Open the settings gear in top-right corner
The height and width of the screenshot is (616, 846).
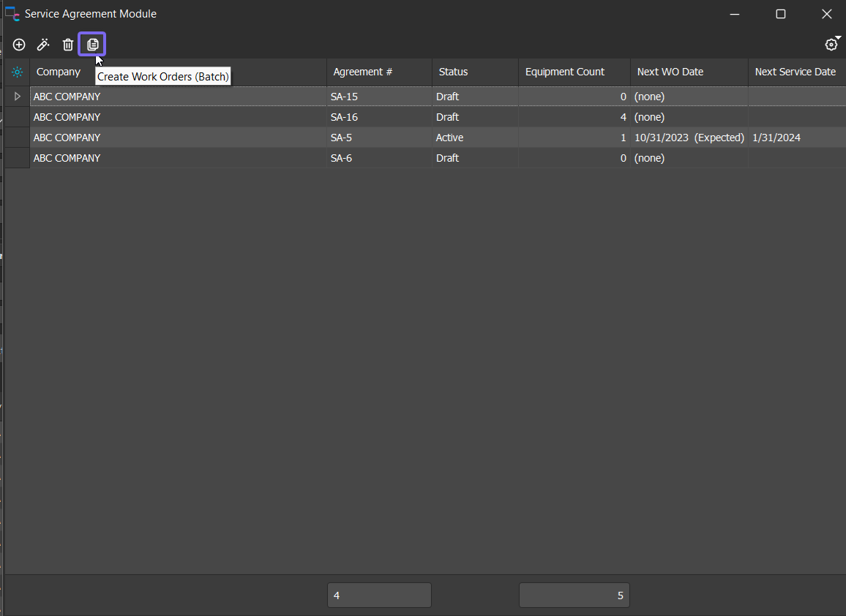pyautogui.click(x=831, y=45)
